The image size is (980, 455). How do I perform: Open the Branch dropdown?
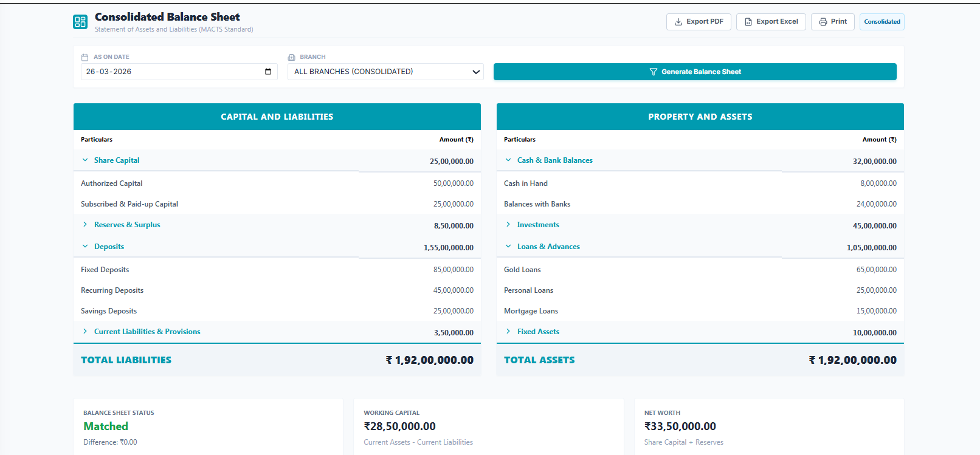[385, 72]
